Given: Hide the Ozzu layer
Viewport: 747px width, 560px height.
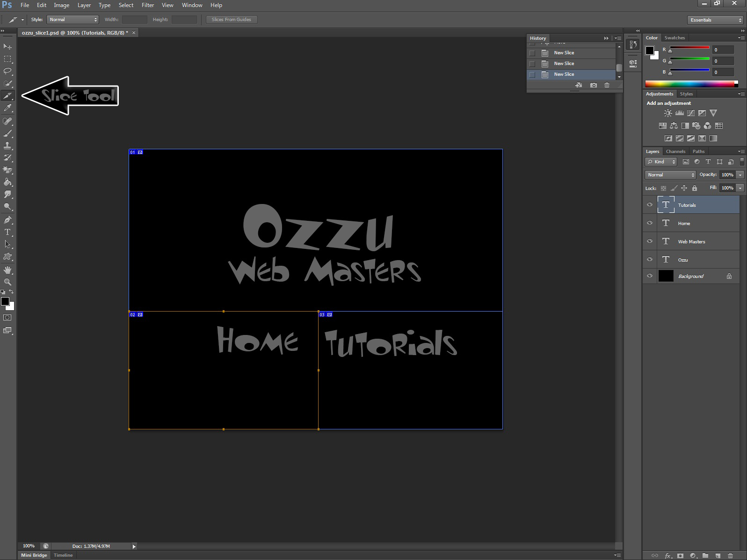Looking at the screenshot, I should point(649,260).
